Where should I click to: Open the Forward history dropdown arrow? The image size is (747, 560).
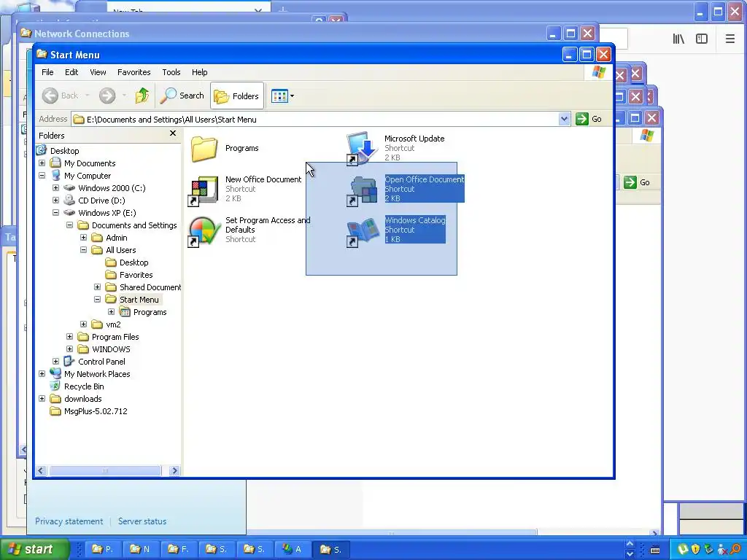point(124,96)
